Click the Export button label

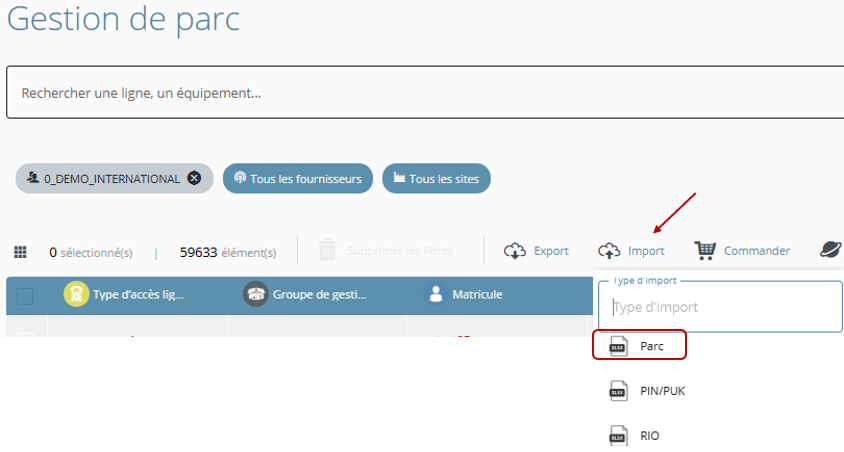tap(551, 251)
